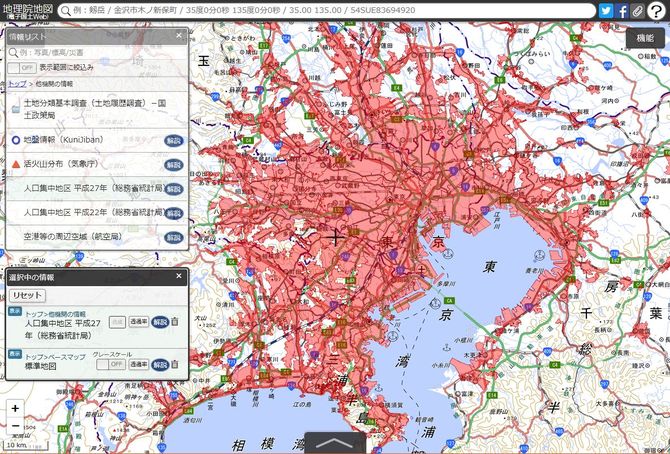Toggle 表示 visibility for 標準地図
The height and width of the screenshot is (454, 670).
coord(15,354)
